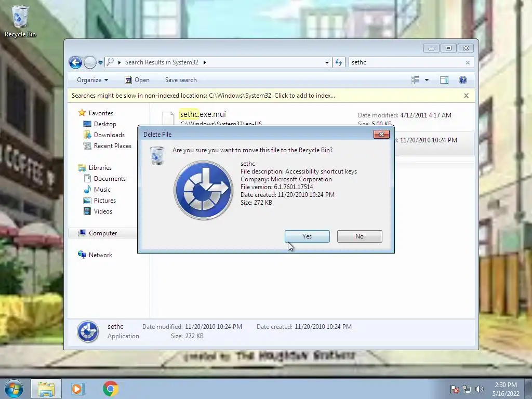Open Recent Places in the navigation pane
Image resolution: width=532 pixels, height=399 pixels.
[x=112, y=146]
